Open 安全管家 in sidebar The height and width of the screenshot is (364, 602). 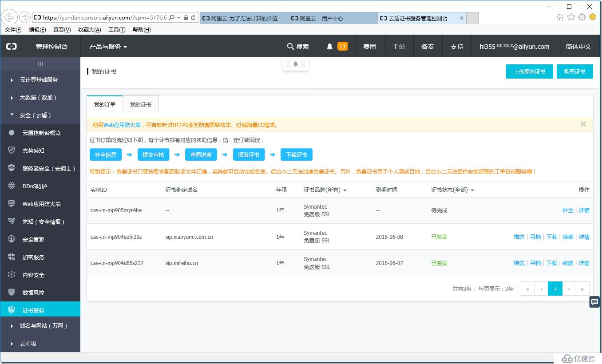pyautogui.click(x=40, y=239)
